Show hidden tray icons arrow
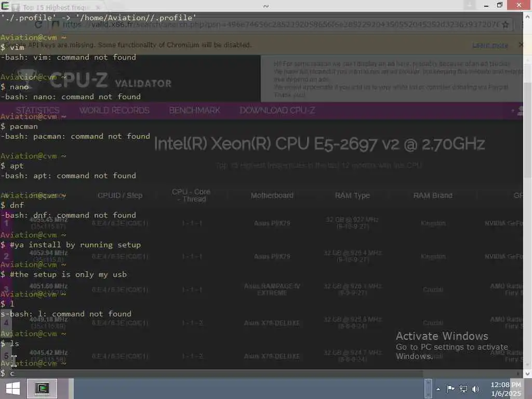Image resolution: width=532 pixels, height=399 pixels. [x=438, y=389]
